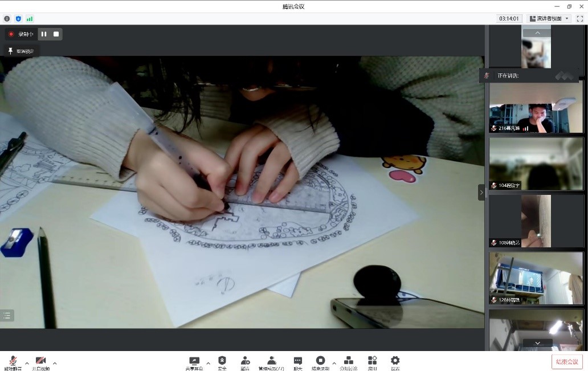Image resolution: width=588 pixels, height=371 pixels.
Task: Open meeting settings gear
Action: [x=395, y=361]
